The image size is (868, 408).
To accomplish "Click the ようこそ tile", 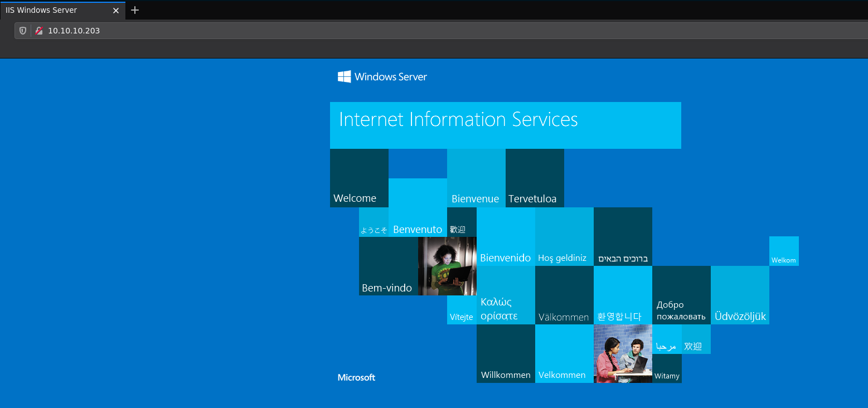I will (x=374, y=222).
